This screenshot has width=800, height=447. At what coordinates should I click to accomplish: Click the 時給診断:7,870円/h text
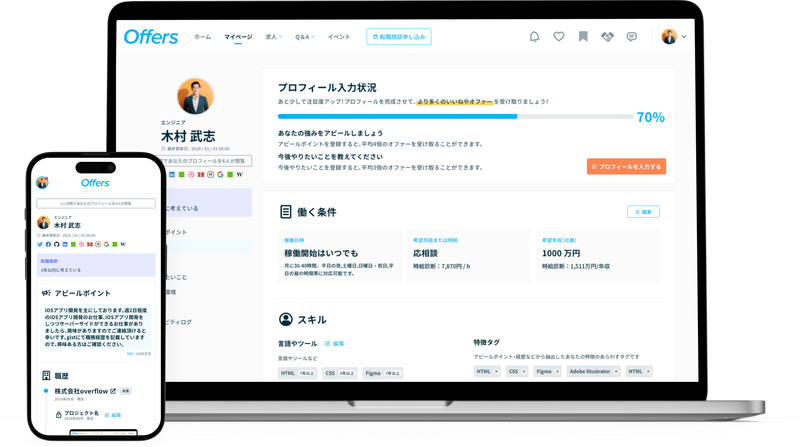(x=442, y=266)
